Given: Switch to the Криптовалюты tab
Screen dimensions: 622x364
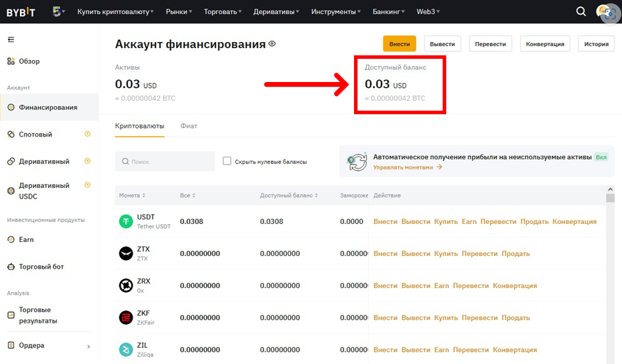Looking at the screenshot, I should (x=139, y=126).
